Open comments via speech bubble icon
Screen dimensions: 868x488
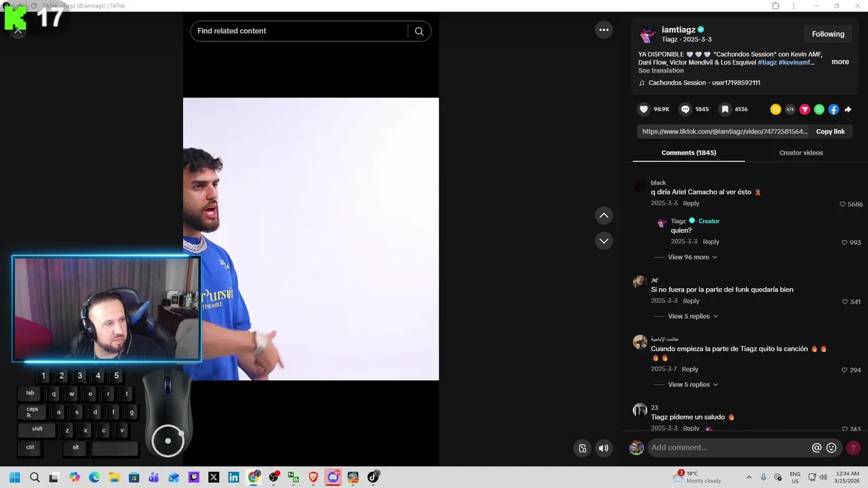(686, 109)
